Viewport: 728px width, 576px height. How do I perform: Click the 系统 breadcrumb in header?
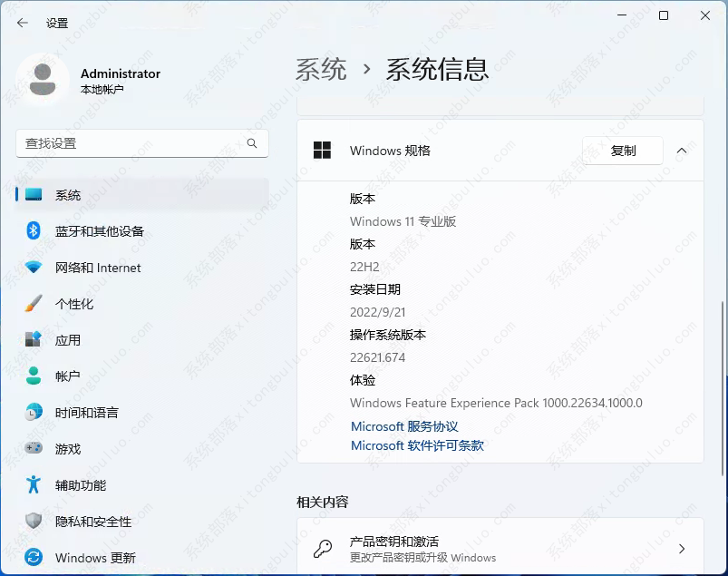point(321,69)
